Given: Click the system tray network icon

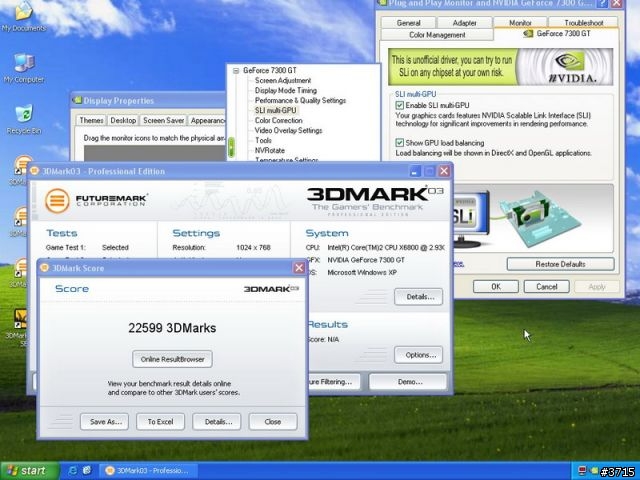Looking at the screenshot, I should click(x=582, y=471).
